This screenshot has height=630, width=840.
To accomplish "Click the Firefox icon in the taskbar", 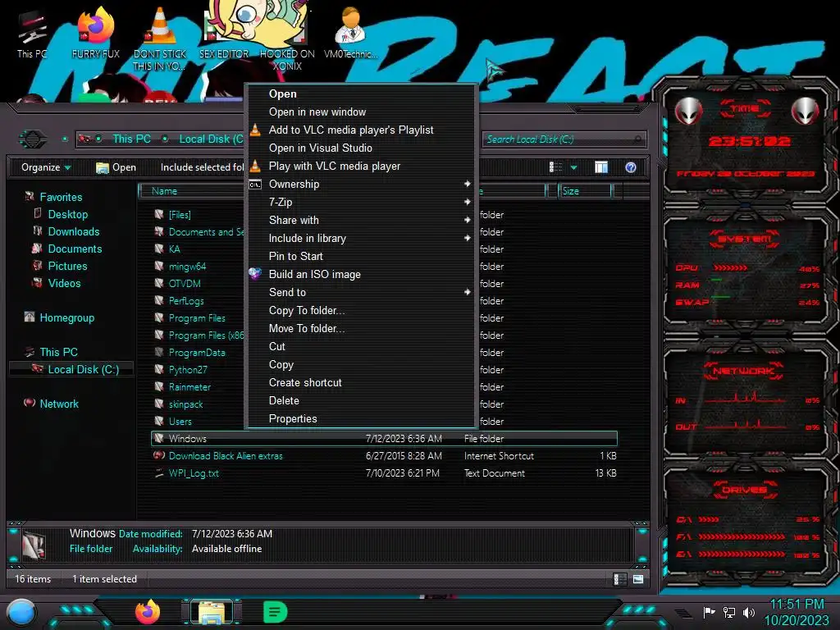I will pyautogui.click(x=148, y=612).
